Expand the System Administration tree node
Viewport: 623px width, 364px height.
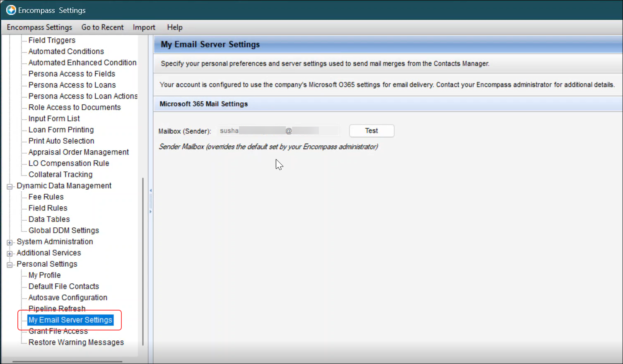pyautogui.click(x=10, y=242)
